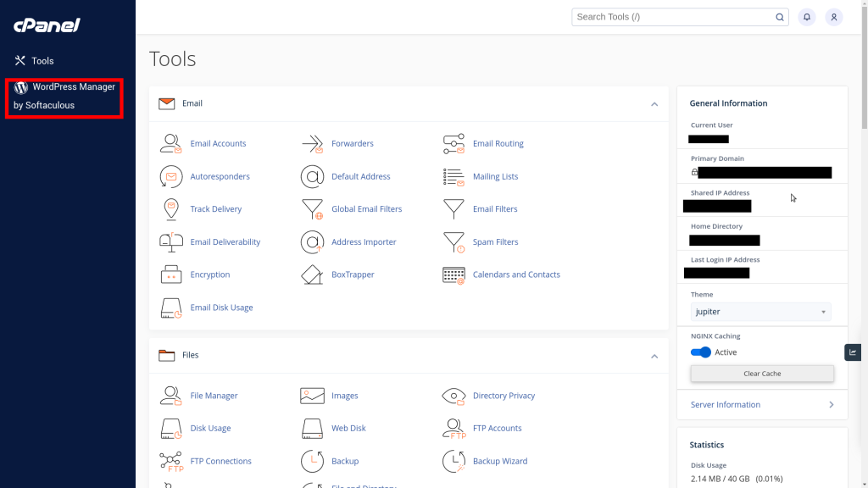Click the search magnifier icon
Image resolution: width=868 pixels, height=488 pixels.
pos(780,17)
